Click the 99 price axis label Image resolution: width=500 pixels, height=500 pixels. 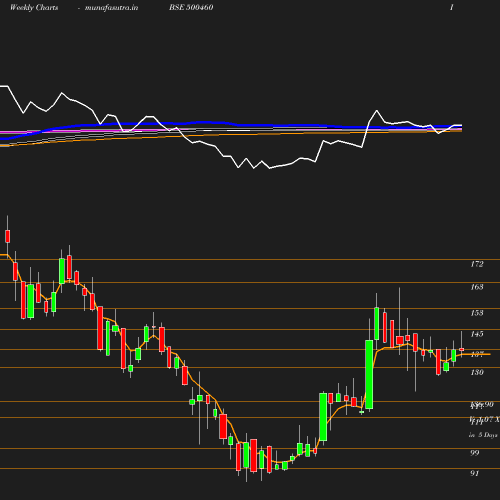475,453
